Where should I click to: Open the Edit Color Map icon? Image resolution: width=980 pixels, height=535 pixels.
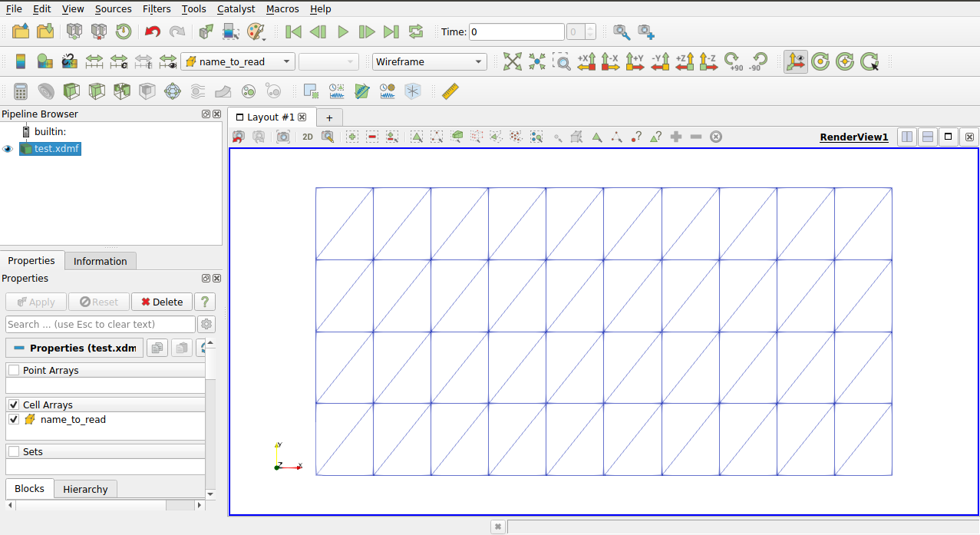click(x=45, y=61)
